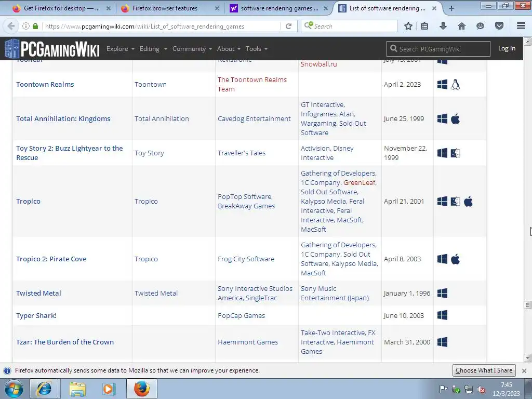The height and width of the screenshot is (399, 532).
Task: Open the PopCap Games developer link
Action: pos(241,315)
